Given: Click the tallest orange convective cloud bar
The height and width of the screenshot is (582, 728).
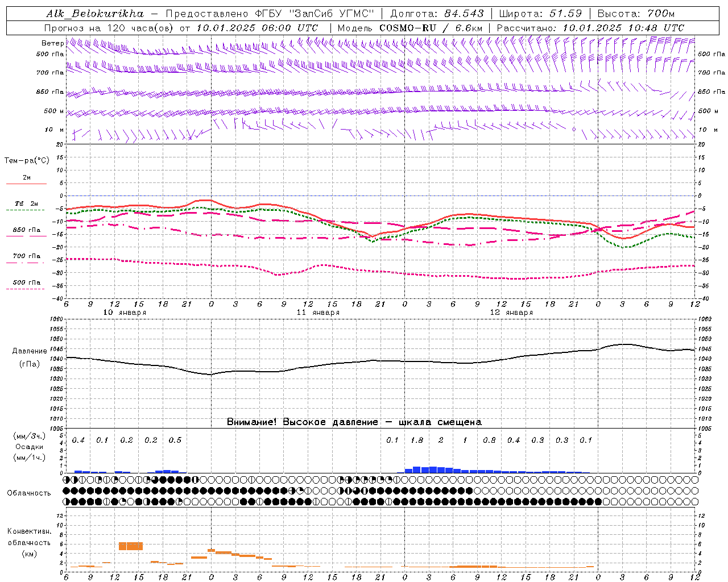Looking at the screenshot, I should [x=131, y=546].
